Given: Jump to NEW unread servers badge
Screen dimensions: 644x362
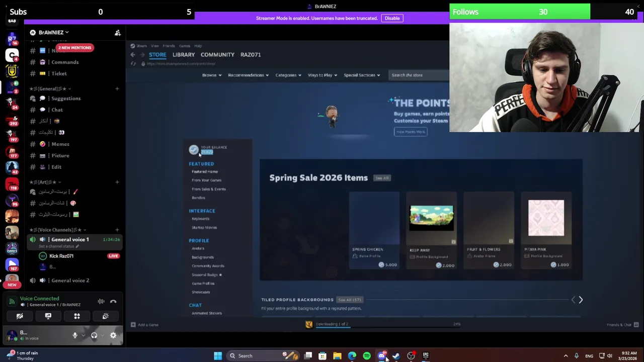Looking at the screenshot, I should [x=12, y=285].
